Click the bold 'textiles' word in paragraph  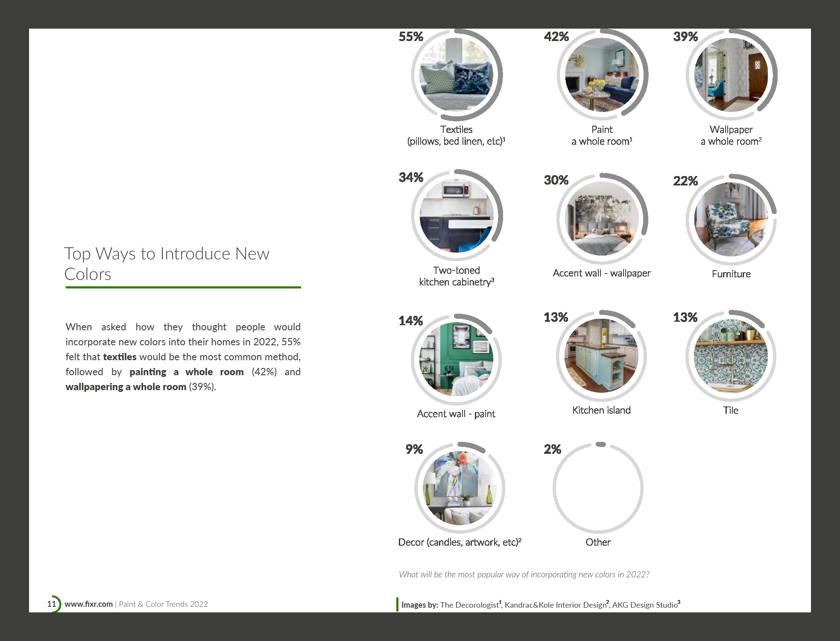coord(120,357)
